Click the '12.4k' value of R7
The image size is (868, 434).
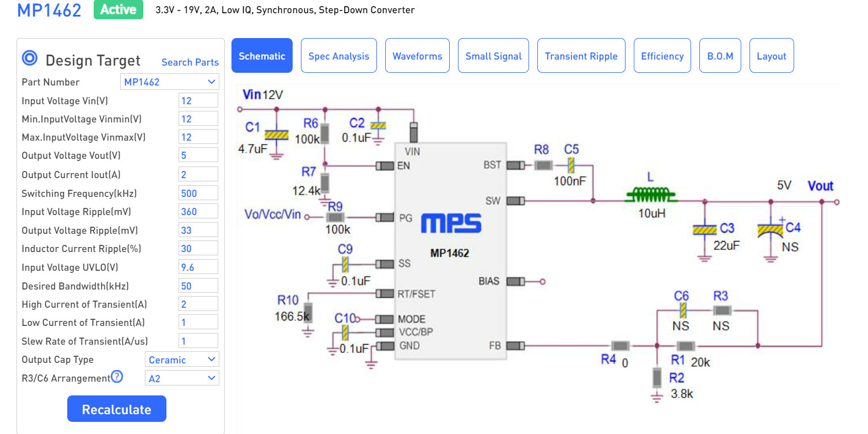coord(306,191)
